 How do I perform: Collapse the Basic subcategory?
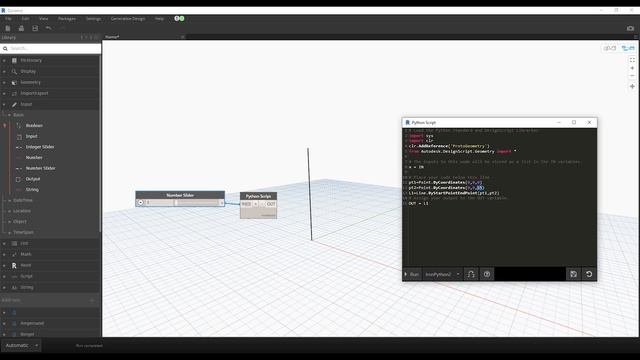(9, 115)
